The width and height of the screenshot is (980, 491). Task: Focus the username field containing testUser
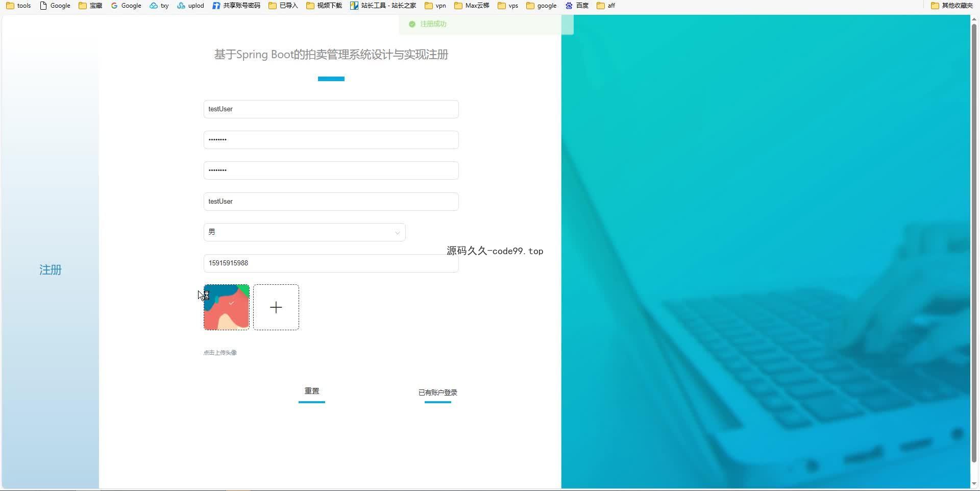click(331, 109)
